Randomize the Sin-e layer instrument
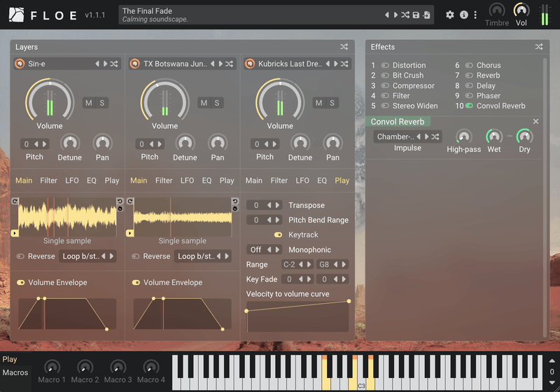Viewport: 560px width, 392px height. pos(114,64)
